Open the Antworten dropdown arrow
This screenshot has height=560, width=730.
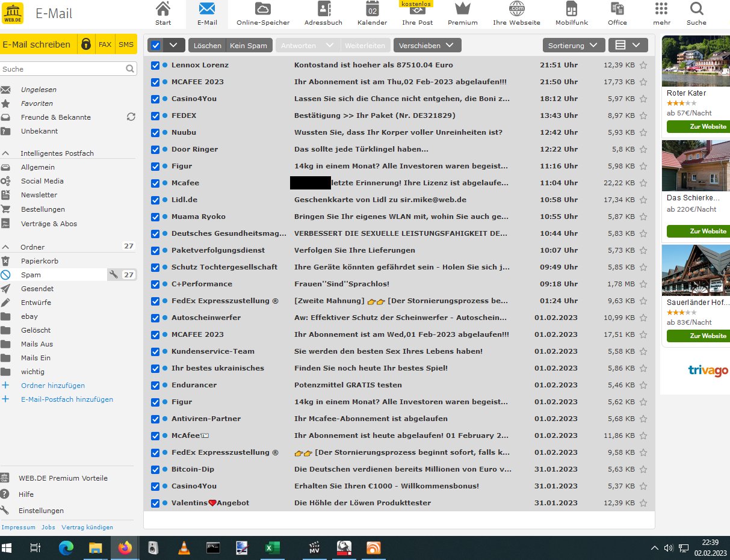pos(329,45)
